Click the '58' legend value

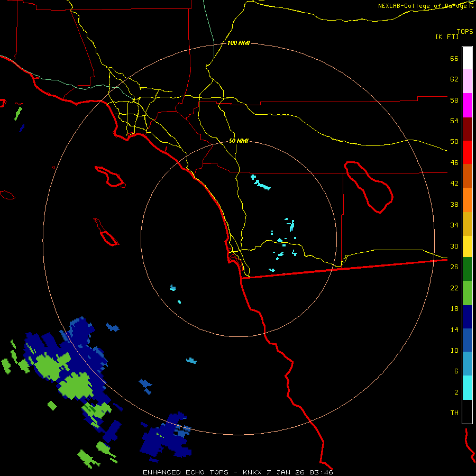454,100
